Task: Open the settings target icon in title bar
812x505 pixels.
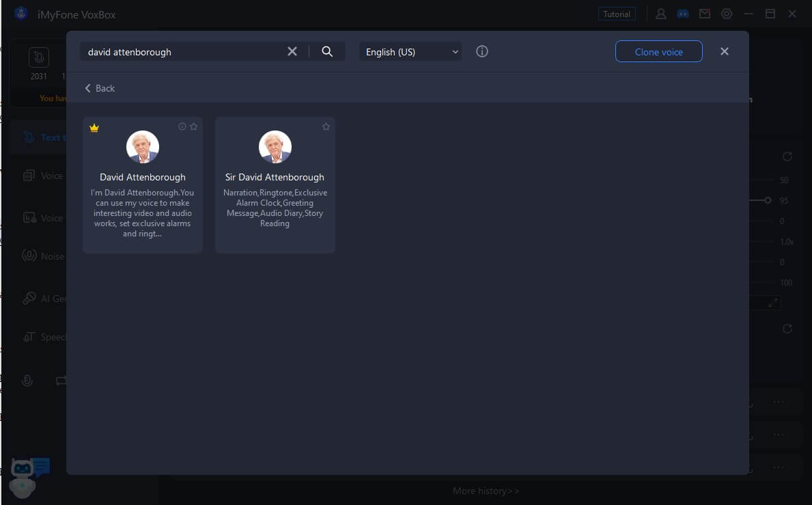Action: click(727, 14)
